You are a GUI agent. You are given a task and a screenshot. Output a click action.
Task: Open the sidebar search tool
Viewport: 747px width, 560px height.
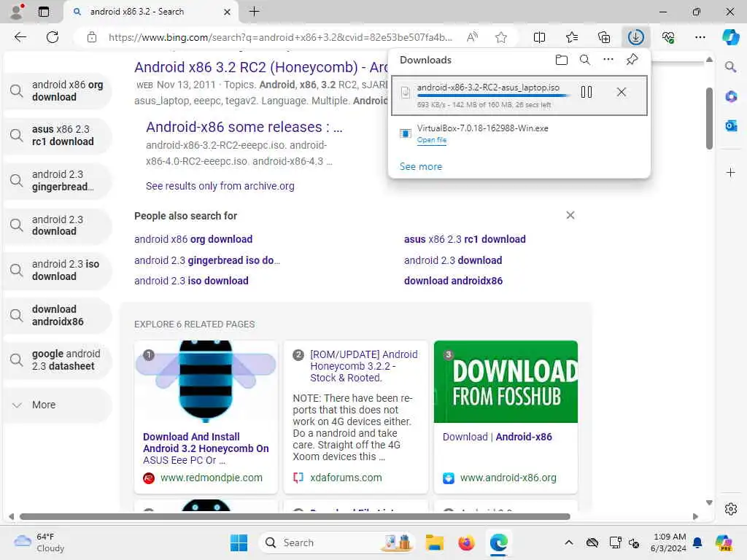tap(731, 67)
